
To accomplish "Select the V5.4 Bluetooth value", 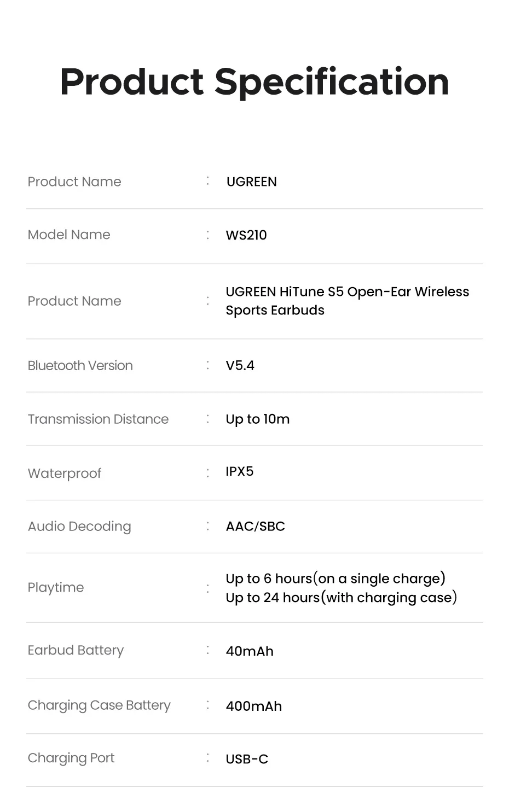I will point(240,365).
